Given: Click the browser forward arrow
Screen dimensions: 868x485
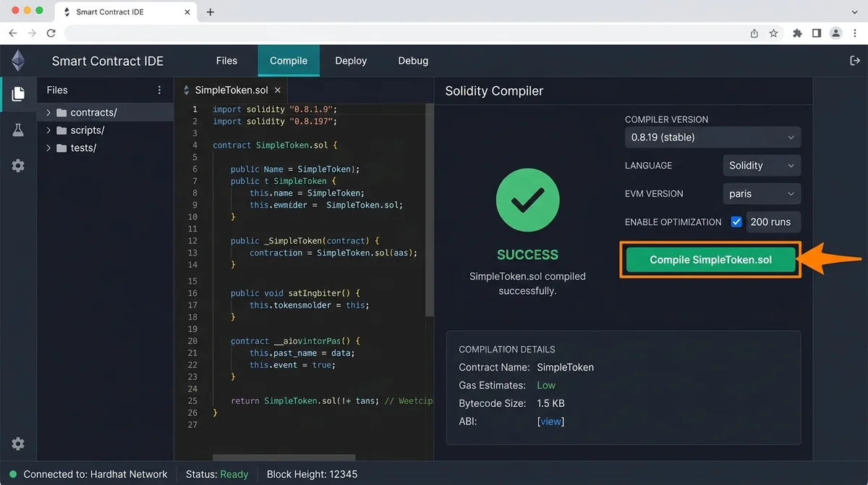Looking at the screenshot, I should click(x=32, y=33).
